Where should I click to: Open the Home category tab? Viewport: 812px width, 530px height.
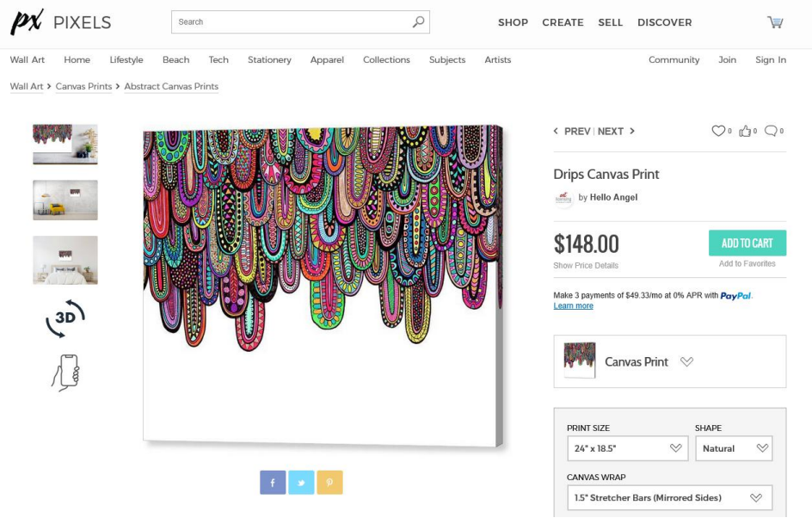point(77,59)
